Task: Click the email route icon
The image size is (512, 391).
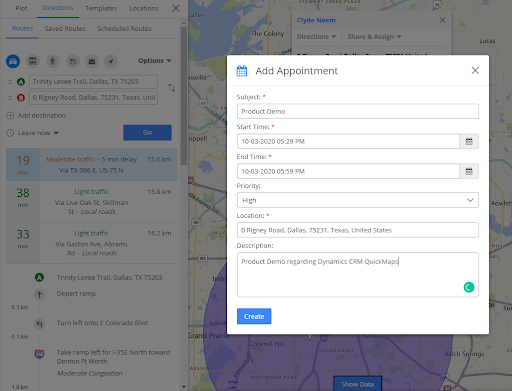Action: pyautogui.click(x=92, y=61)
